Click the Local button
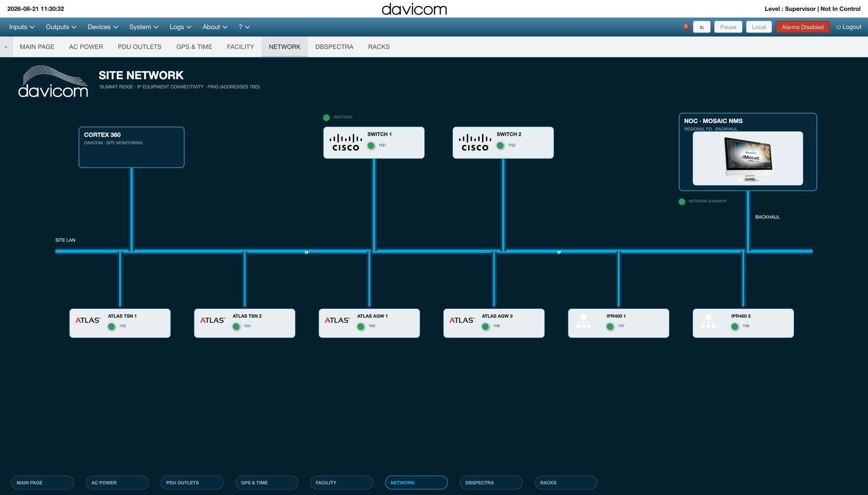Screen dimensions: 868x495 [x=759, y=27]
